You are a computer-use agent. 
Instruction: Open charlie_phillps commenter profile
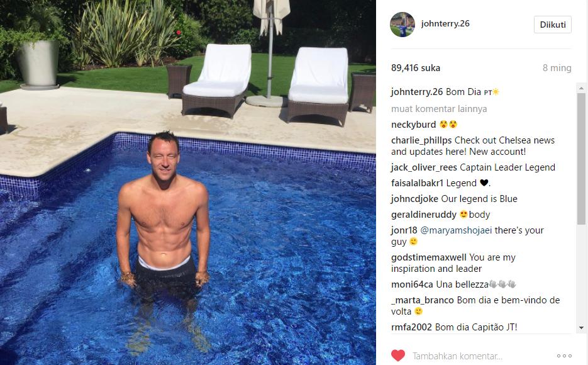tap(421, 140)
